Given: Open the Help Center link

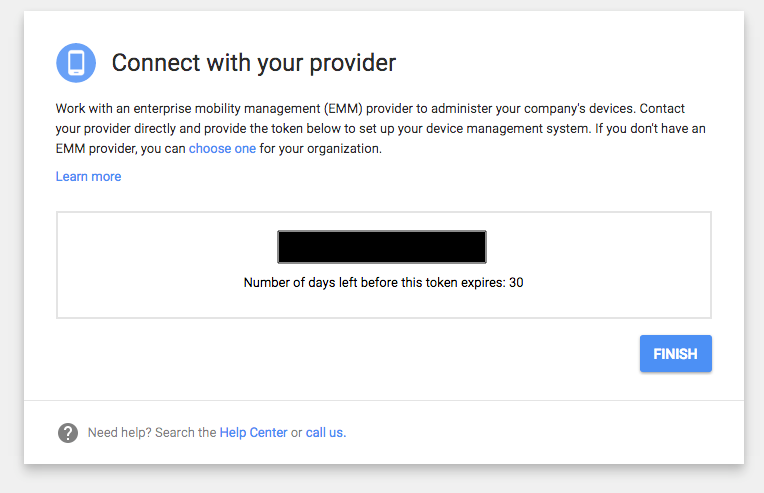Looking at the screenshot, I should tap(253, 433).
